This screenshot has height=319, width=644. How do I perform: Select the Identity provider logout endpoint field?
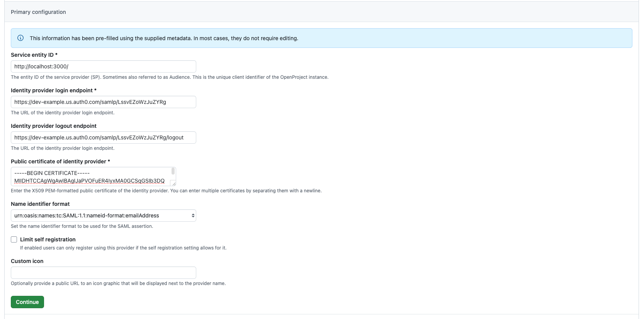tap(103, 137)
